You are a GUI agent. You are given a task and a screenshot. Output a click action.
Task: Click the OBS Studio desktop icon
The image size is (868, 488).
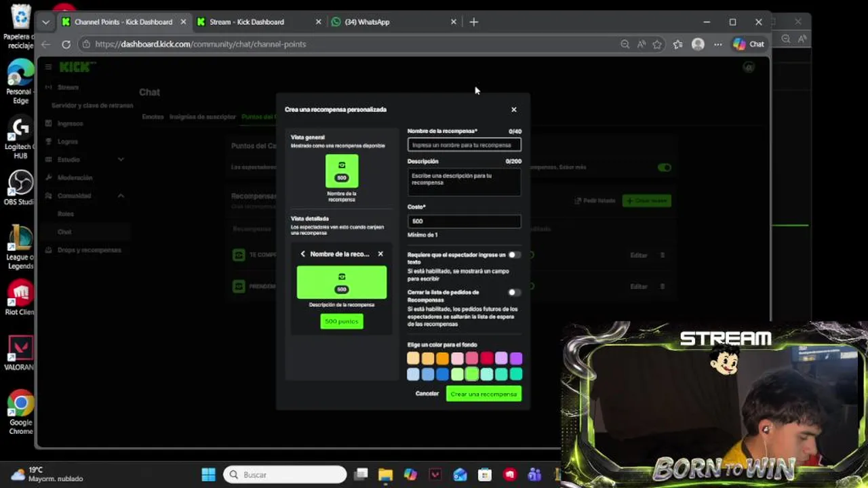pyautogui.click(x=20, y=188)
